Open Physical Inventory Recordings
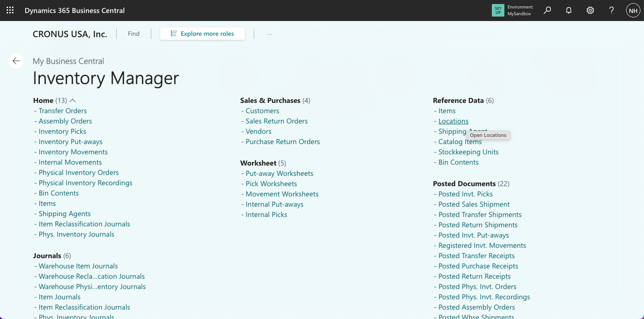The height and width of the screenshot is (319, 644). click(x=85, y=183)
